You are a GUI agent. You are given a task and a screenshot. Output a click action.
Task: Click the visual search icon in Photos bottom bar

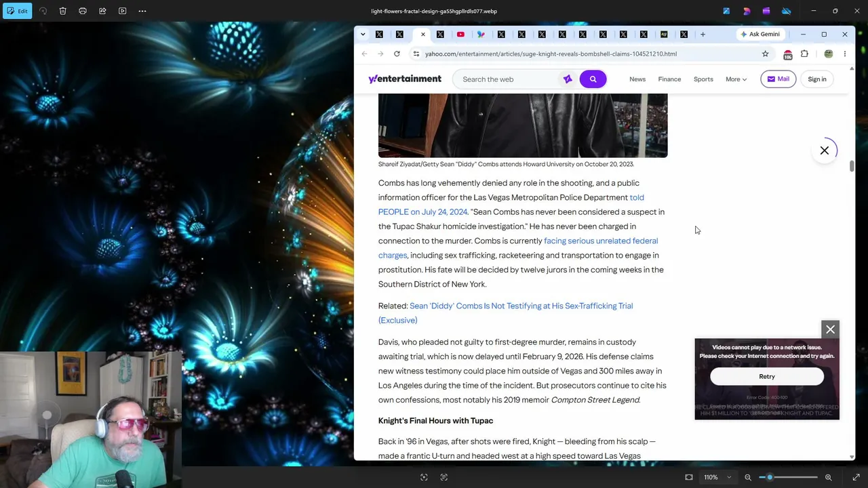[424, 477]
